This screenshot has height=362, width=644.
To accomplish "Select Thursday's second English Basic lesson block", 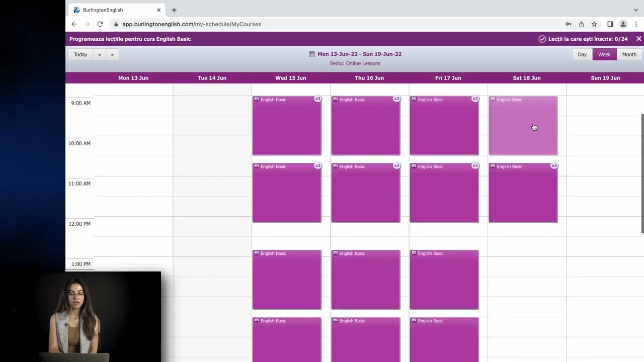I will click(x=366, y=193).
